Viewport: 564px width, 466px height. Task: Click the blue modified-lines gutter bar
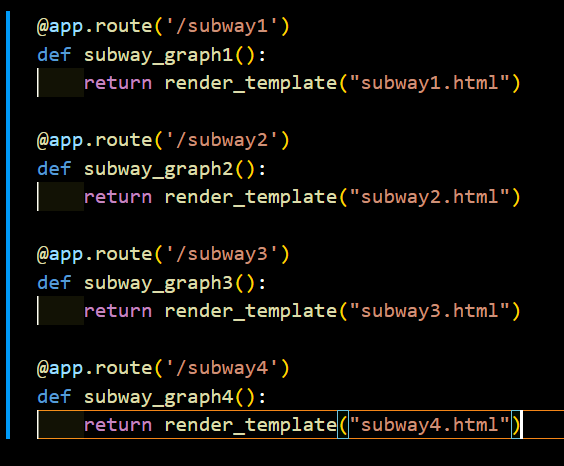click(8, 225)
